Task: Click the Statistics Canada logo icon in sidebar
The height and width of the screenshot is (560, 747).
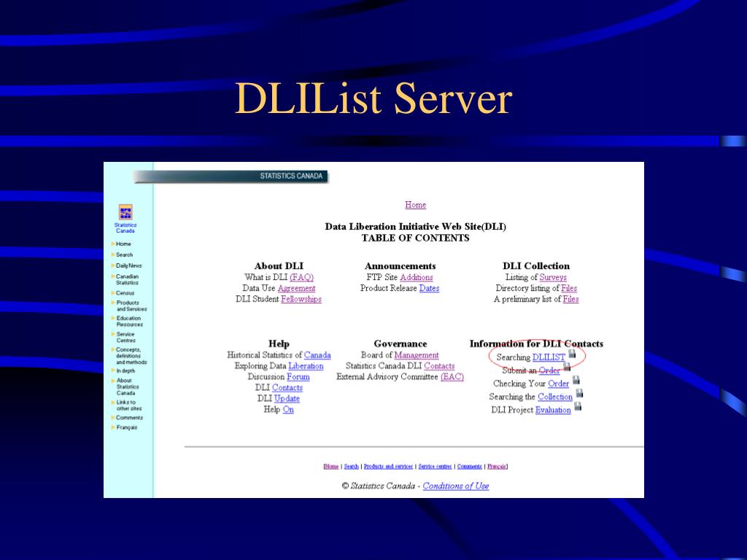Action: coord(125,212)
